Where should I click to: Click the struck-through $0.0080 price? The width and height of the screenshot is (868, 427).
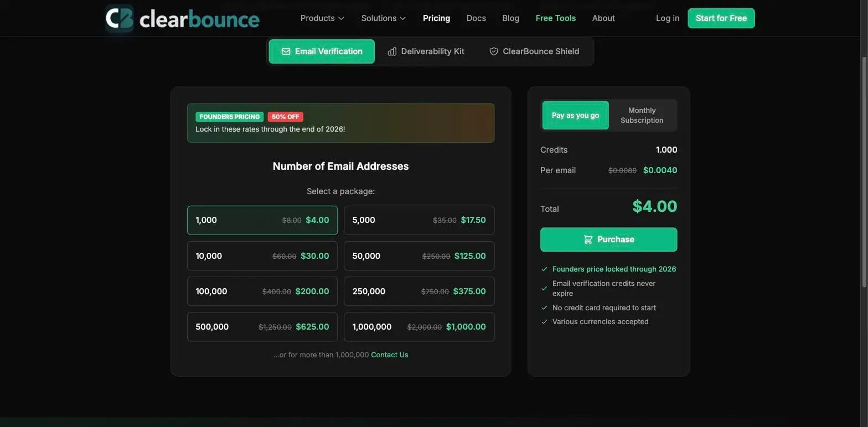click(x=622, y=171)
